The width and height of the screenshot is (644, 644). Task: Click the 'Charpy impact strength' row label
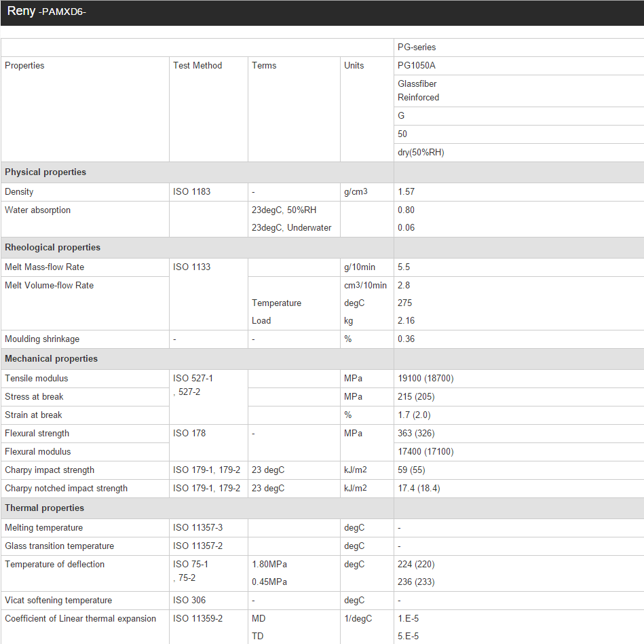[x=50, y=470]
